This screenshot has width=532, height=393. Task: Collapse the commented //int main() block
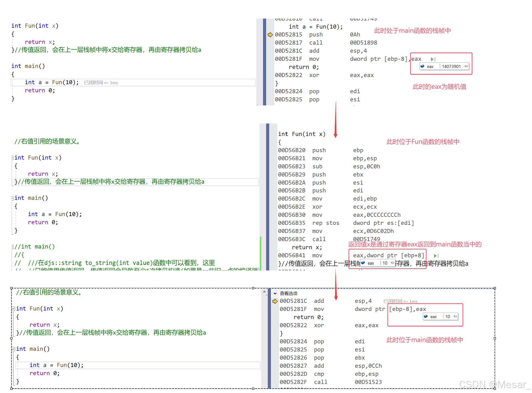coord(12,247)
